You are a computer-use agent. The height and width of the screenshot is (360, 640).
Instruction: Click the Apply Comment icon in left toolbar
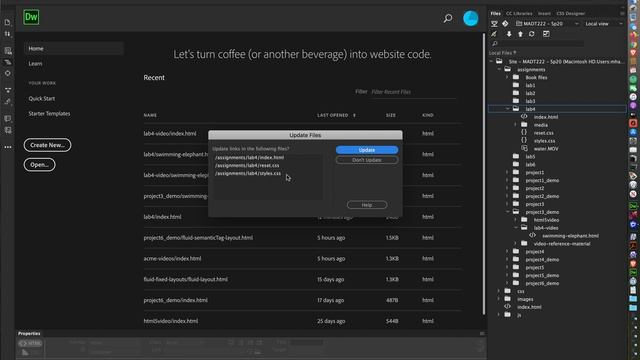(7, 118)
